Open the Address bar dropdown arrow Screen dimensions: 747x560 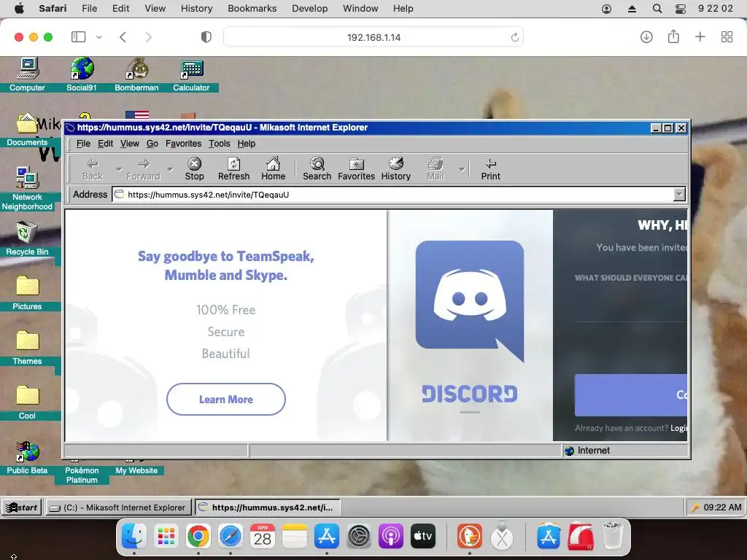coord(679,194)
